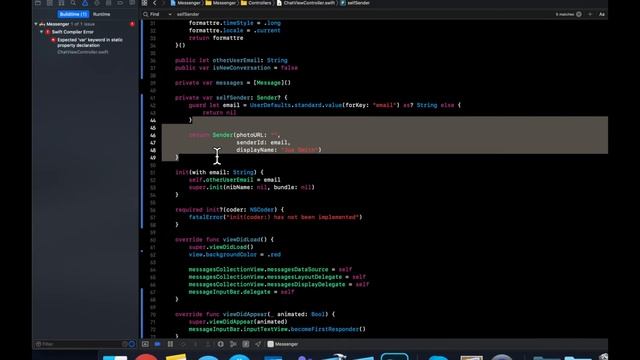The image size is (640, 360).
Task: Add a find scope with plus button
Action: (590, 14)
